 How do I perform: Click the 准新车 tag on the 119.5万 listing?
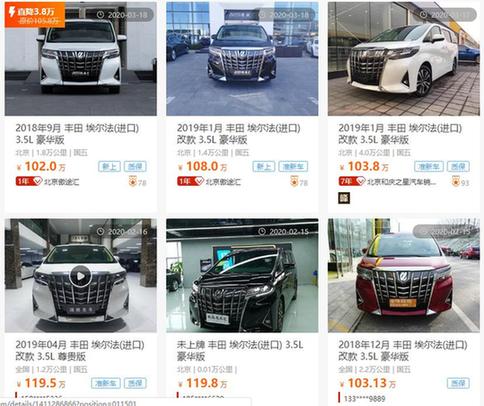tap(106, 383)
